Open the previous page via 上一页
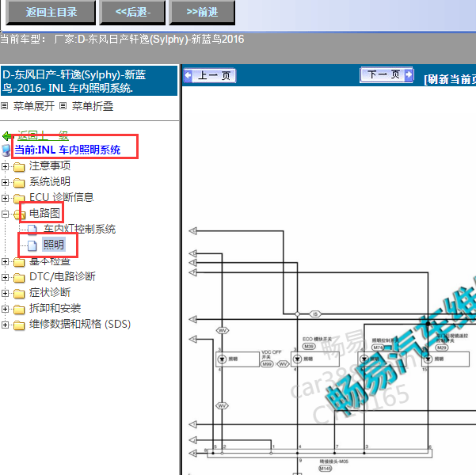This screenshot has height=475, width=476. click(x=209, y=75)
